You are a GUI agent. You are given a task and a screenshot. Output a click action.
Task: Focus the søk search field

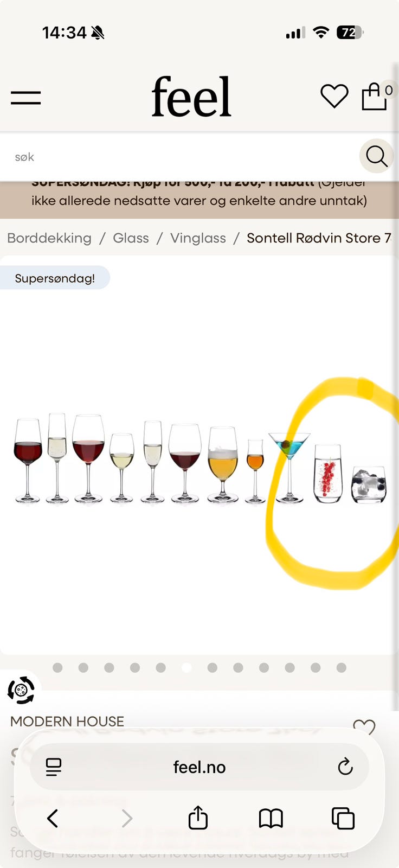click(x=179, y=157)
